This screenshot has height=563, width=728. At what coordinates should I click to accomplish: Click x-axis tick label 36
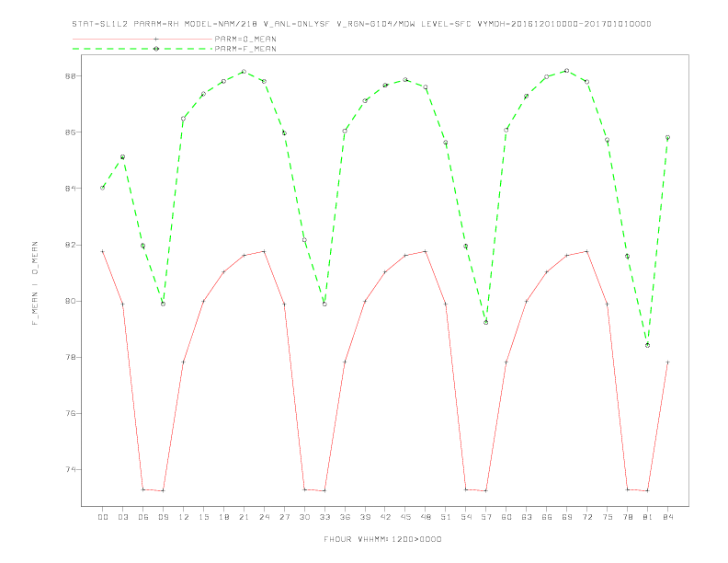click(345, 517)
